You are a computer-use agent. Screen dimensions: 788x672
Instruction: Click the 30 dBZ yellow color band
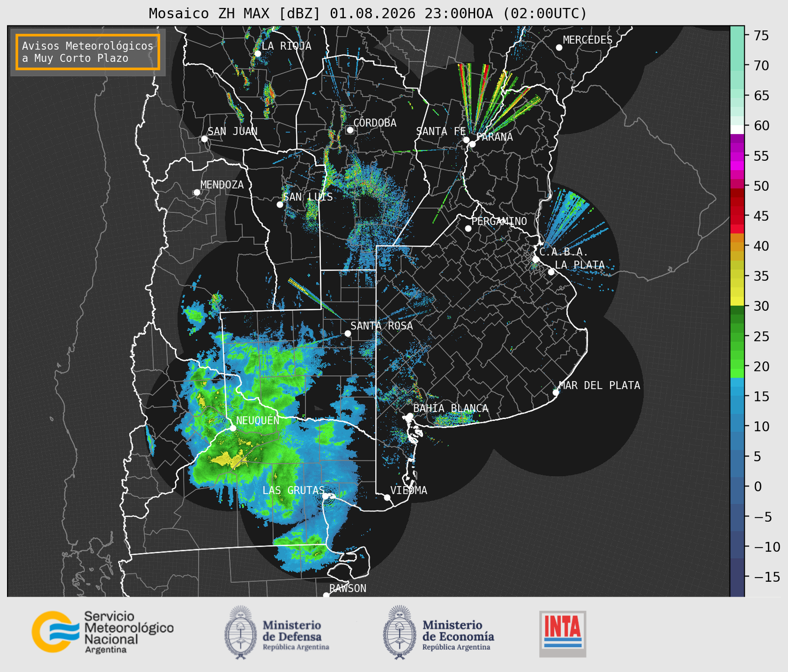point(737,302)
